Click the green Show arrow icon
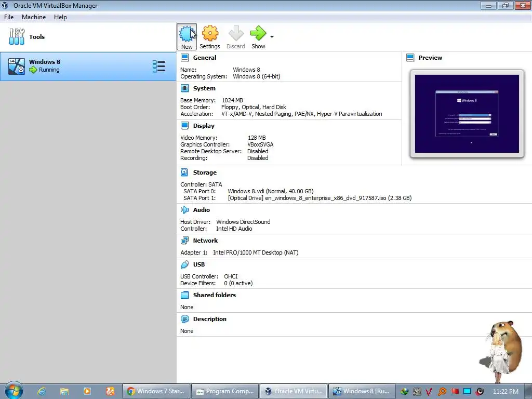The width and height of the screenshot is (532, 399). 258,36
